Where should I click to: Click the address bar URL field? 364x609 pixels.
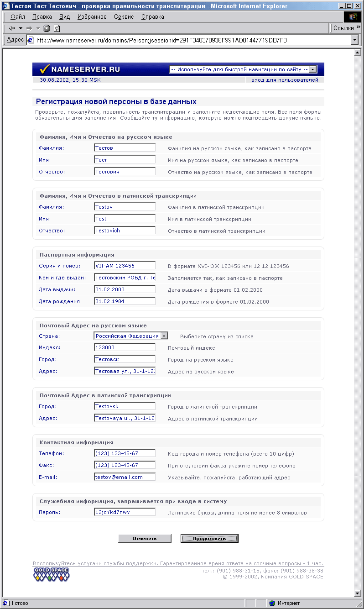tap(192, 40)
